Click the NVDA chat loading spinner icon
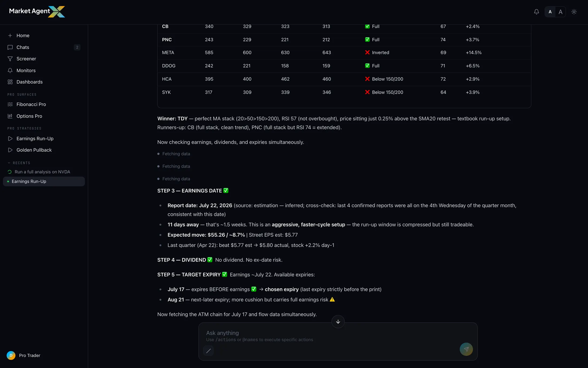The height and width of the screenshot is (368, 588). coord(10,172)
